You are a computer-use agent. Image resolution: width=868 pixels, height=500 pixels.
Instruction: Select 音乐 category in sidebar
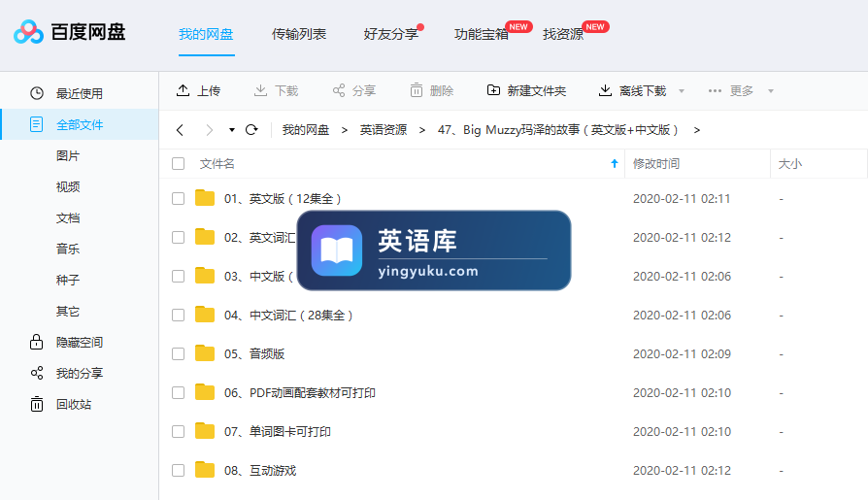click(68, 250)
